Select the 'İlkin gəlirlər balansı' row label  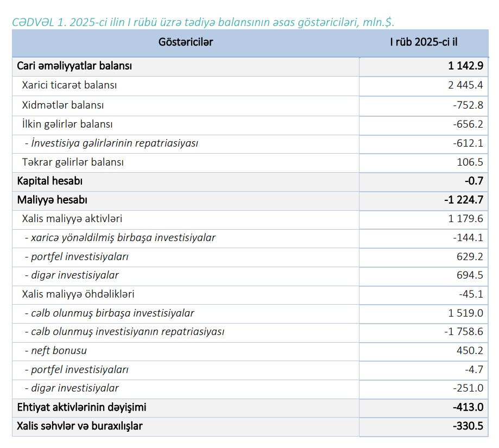pyautogui.click(x=67, y=124)
